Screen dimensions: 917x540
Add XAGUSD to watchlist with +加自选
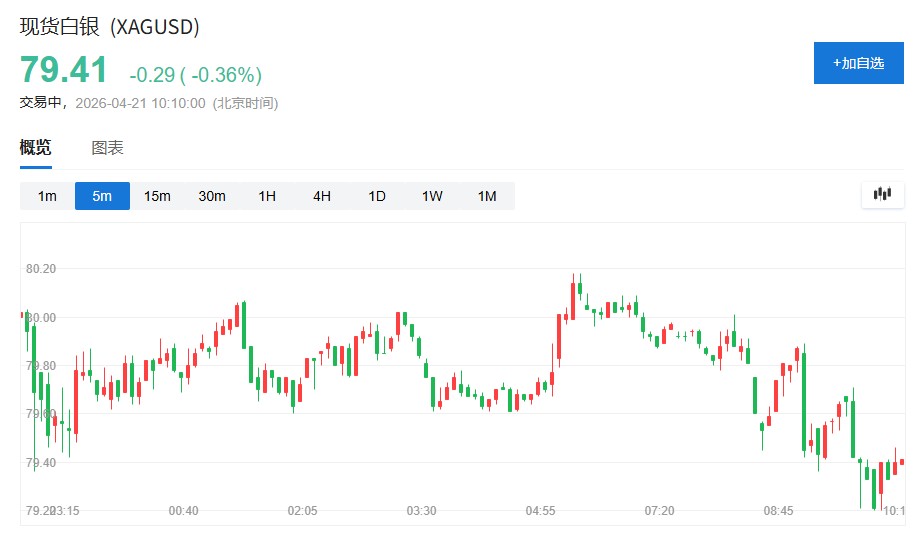858,63
